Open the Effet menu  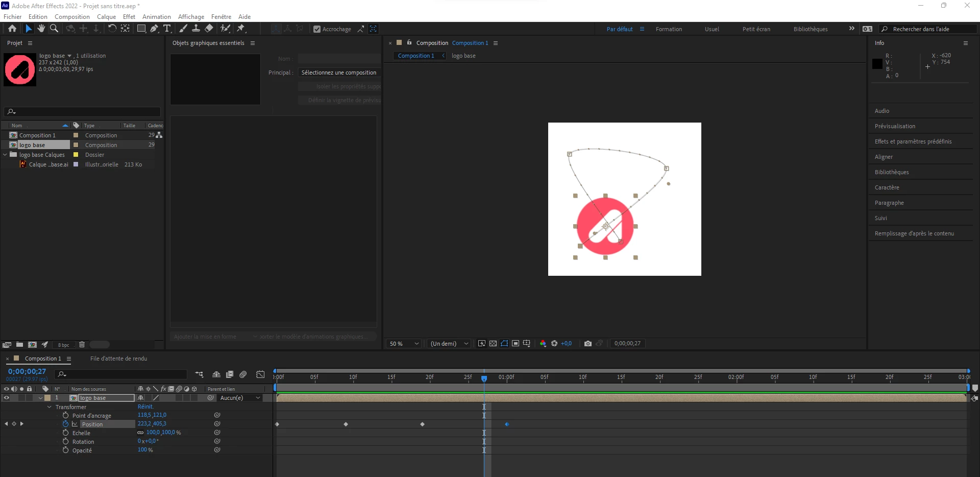pyautogui.click(x=129, y=17)
